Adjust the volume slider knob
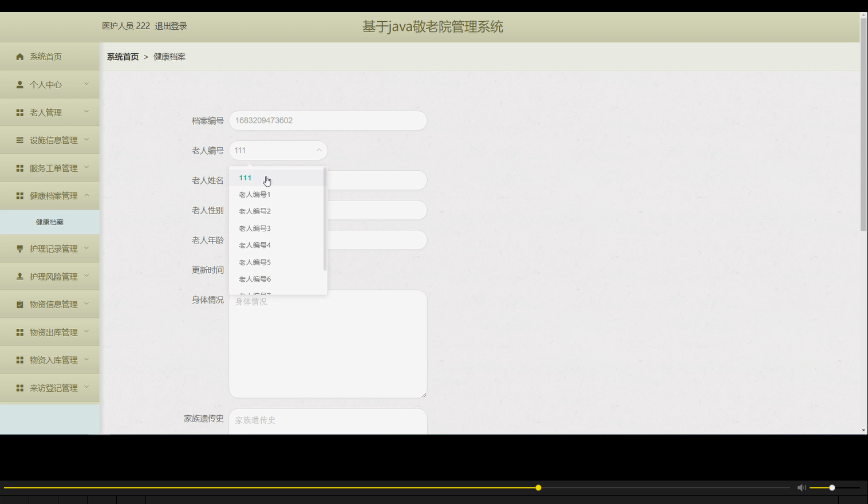The width and height of the screenshot is (868, 504). click(x=832, y=487)
